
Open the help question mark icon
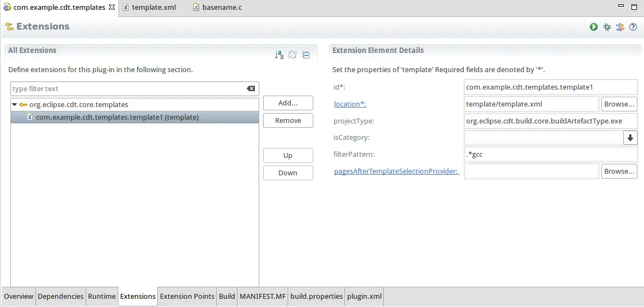point(633,27)
